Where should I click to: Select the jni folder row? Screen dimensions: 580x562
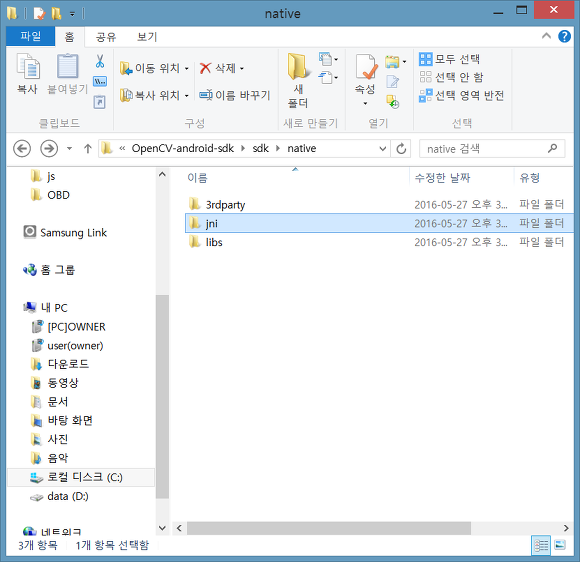(x=379, y=223)
